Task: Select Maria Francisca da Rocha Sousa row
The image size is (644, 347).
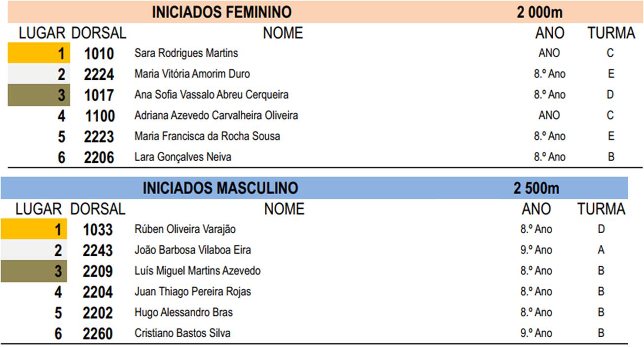Action: point(325,137)
